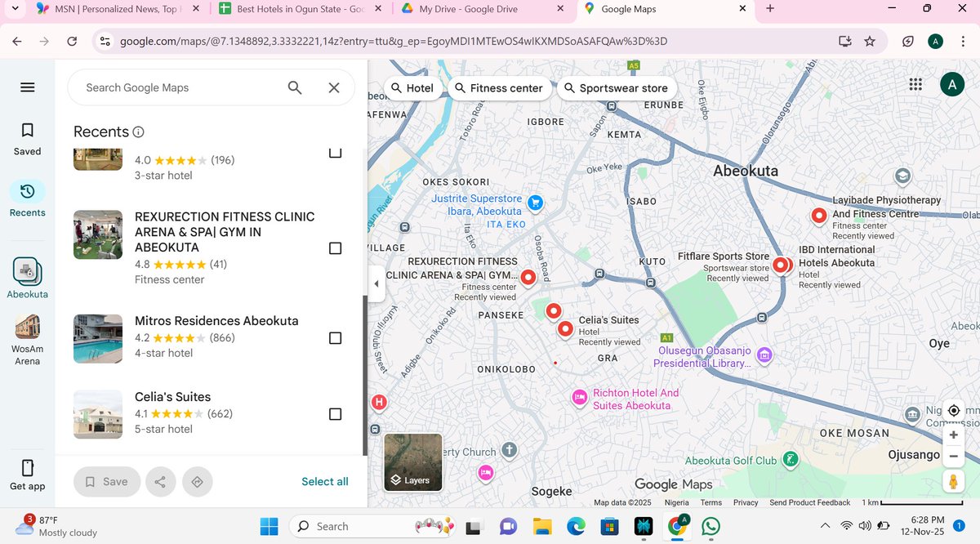Share the list using the share icon
Image resolution: width=980 pixels, height=544 pixels.
(x=160, y=481)
